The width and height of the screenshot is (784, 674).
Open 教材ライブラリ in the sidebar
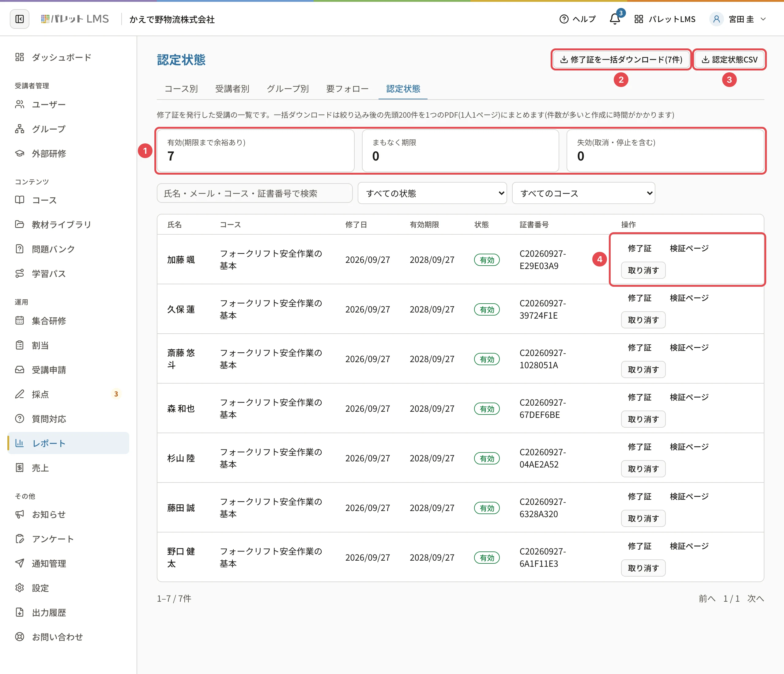(x=68, y=225)
